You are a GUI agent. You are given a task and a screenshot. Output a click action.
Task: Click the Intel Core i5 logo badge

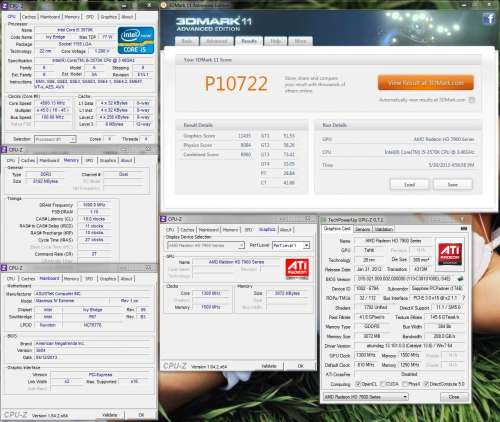136,40
